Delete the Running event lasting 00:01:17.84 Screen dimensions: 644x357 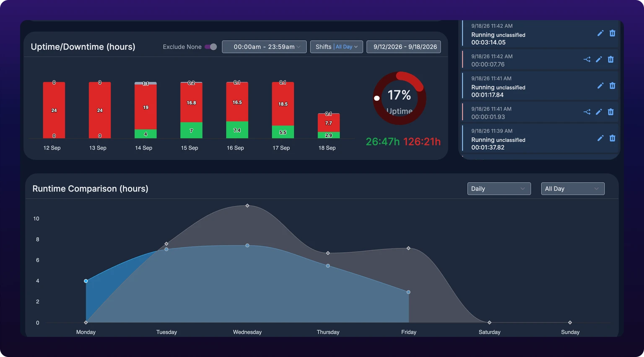(x=612, y=85)
